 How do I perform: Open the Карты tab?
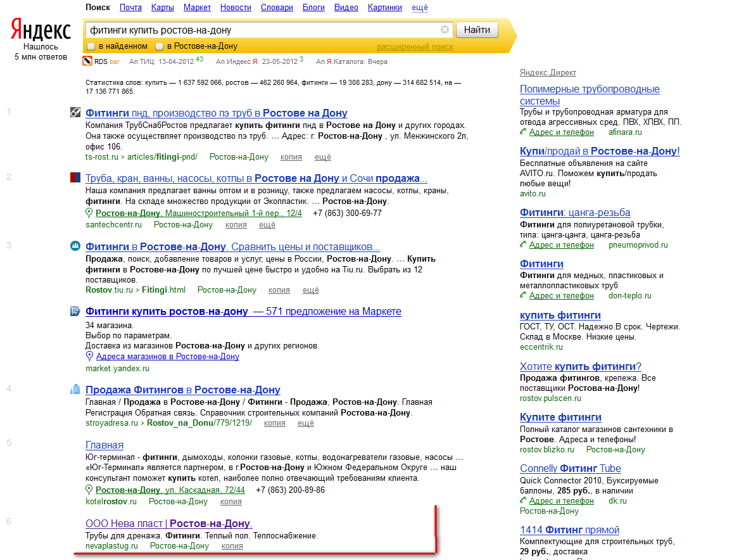point(163,8)
